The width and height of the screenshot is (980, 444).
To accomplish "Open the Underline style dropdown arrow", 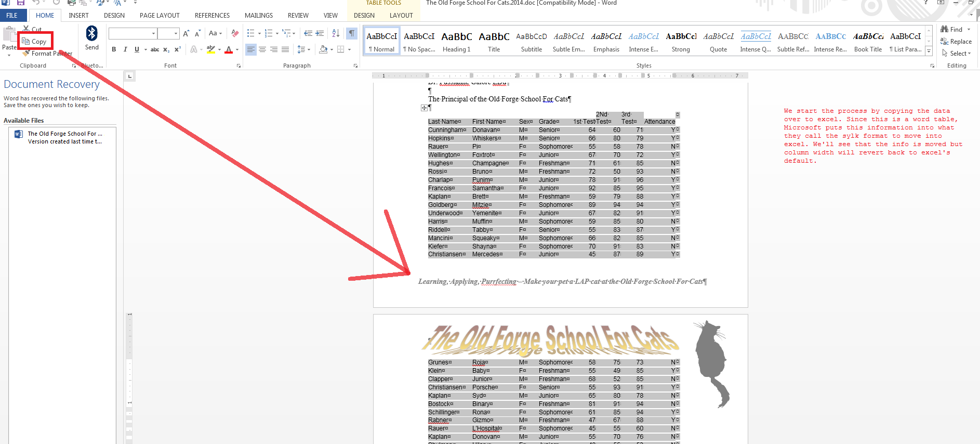I will click(145, 50).
